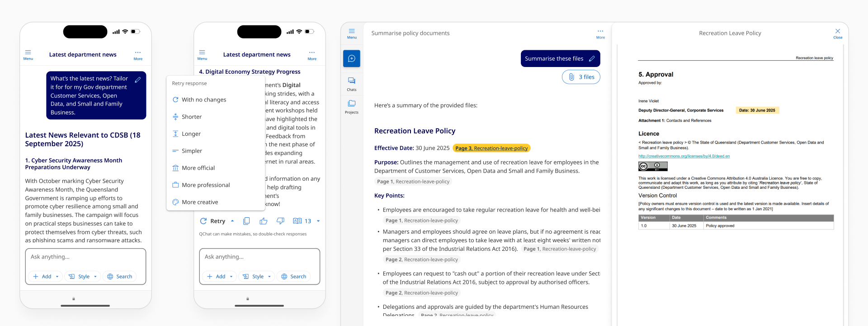The height and width of the screenshot is (326, 868).
Task: Click Style button in left phone input
Action: pos(79,277)
